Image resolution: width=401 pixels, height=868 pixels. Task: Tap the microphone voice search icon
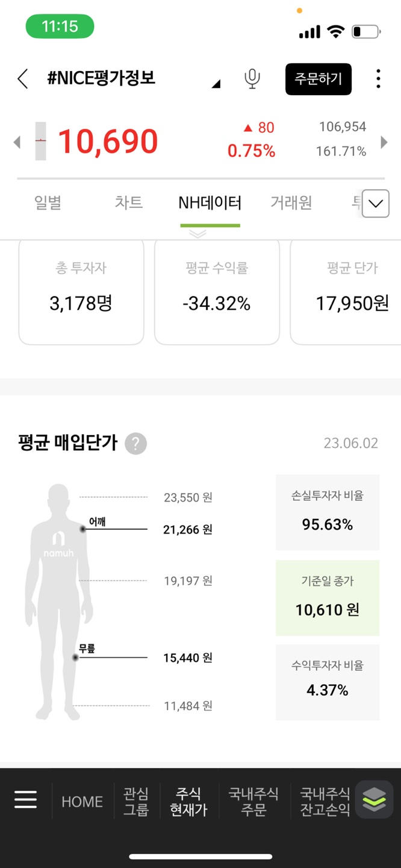click(x=252, y=79)
